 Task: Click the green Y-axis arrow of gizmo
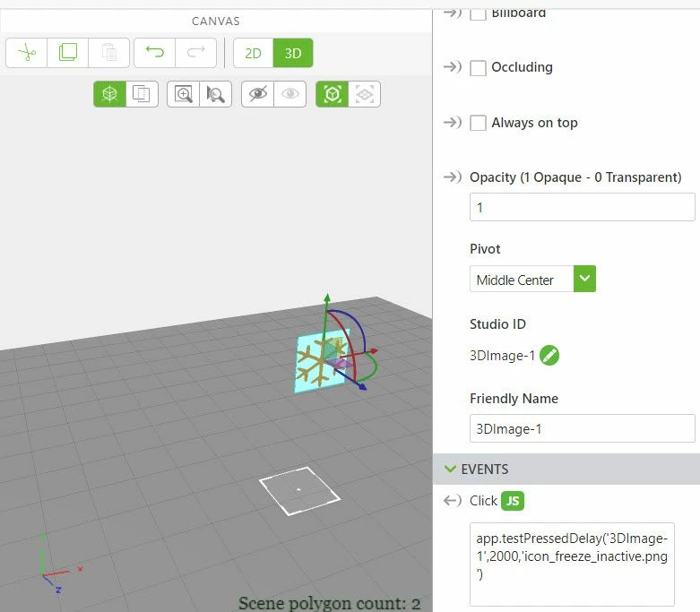click(327, 297)
